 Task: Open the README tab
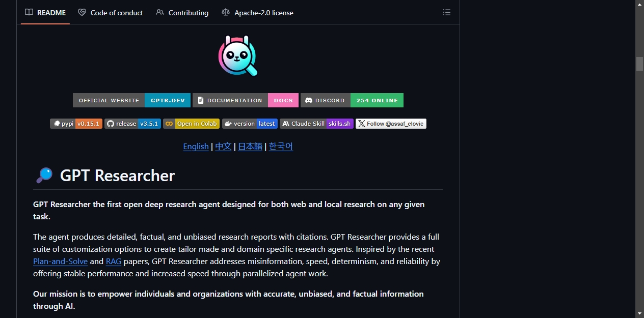[45, 12]
